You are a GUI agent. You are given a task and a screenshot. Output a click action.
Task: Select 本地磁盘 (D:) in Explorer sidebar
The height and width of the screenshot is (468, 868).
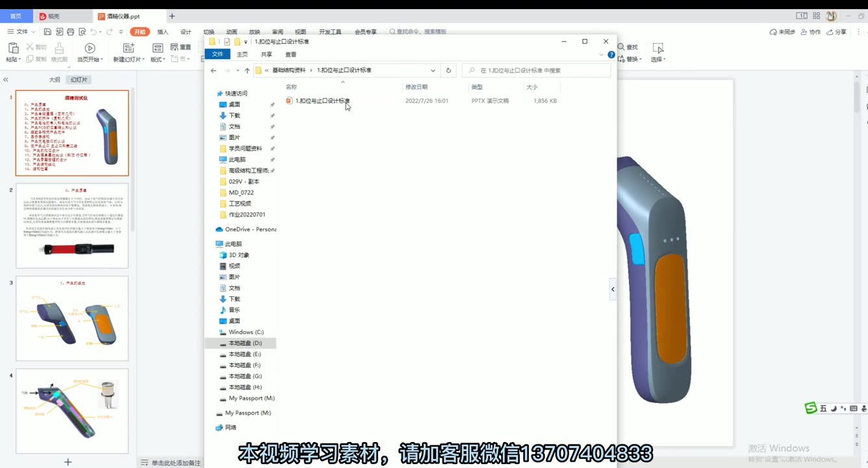[x=241, y=343]
